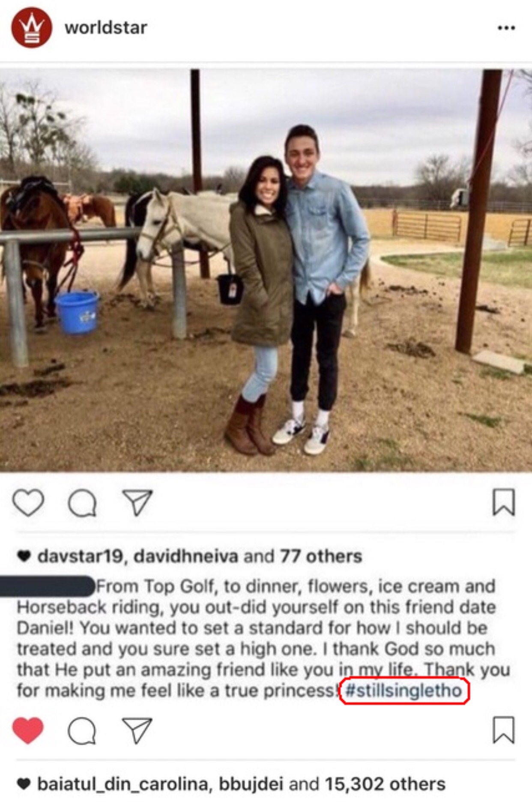
Task: Open comment bubble beside red heart
Action: tap(82, 731)
